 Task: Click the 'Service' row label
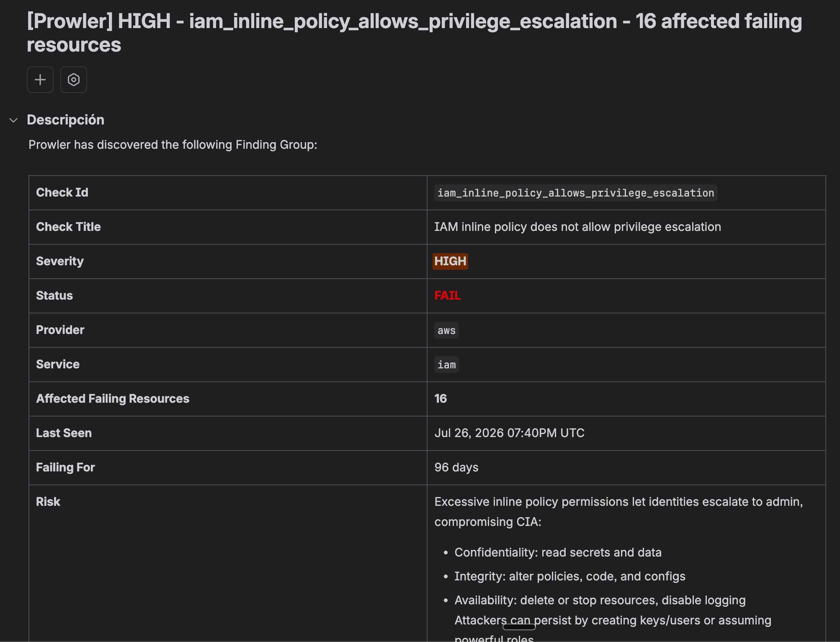(x=58, y=364)
